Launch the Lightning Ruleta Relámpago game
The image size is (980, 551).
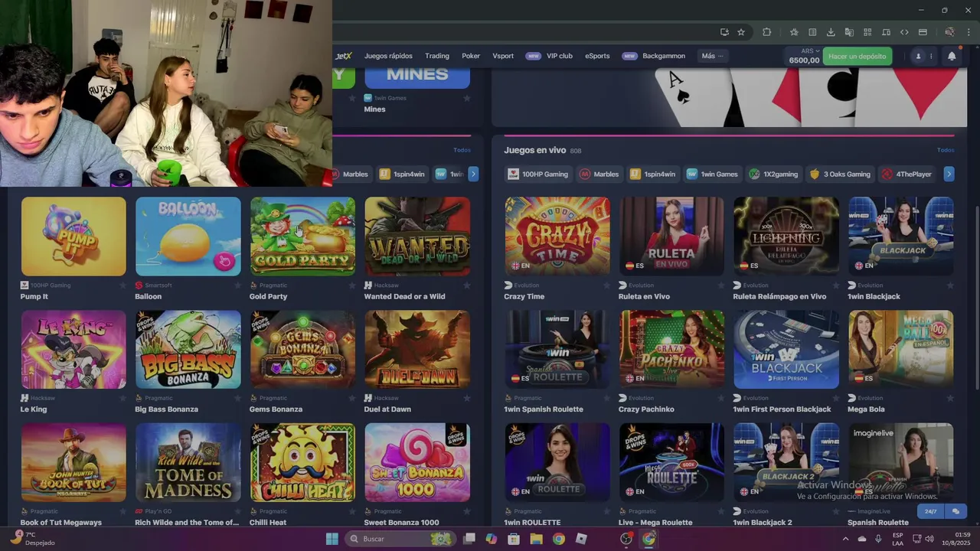point(786,236)
